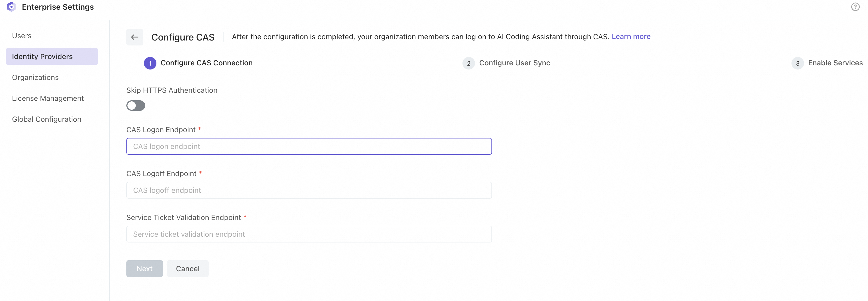The image size is (868, 301).
Task: Click step 2 circle indicator
Action: [x=468, y=63]
